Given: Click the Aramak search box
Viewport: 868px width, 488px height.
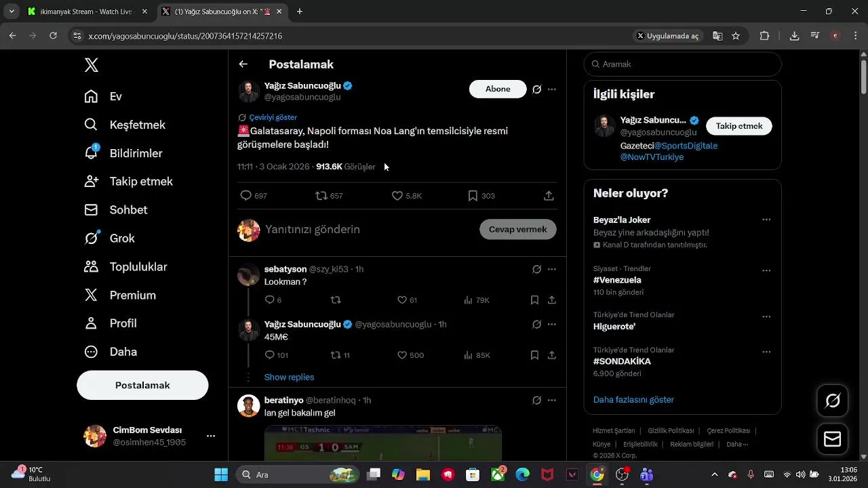Looking at the screenshot, I should 683,64.
